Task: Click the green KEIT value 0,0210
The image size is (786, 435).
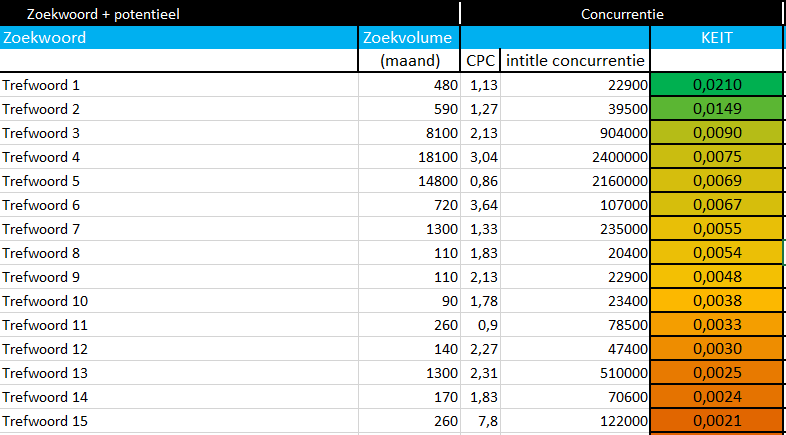Action: [x=716, y=85]
